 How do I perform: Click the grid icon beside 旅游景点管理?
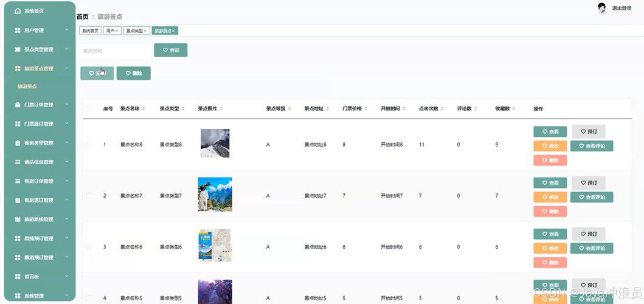click(18, 69)
